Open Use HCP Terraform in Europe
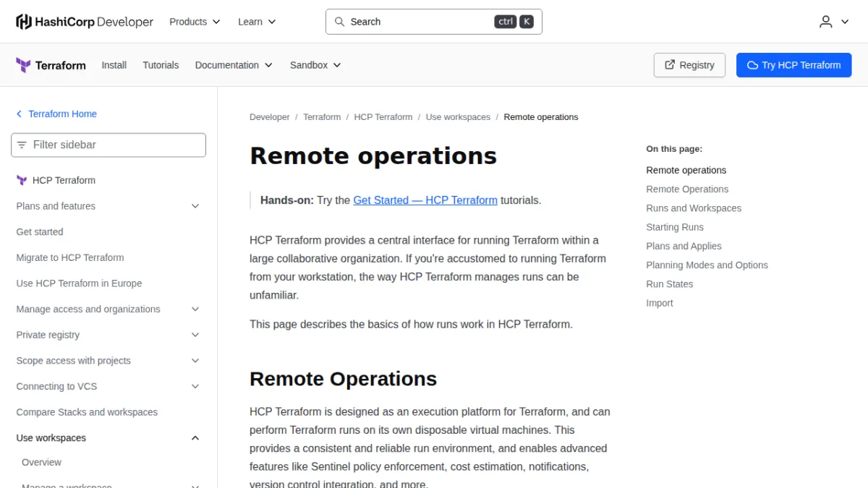The width and height of the screenshot is (868, 488). [x=79, y=283]
